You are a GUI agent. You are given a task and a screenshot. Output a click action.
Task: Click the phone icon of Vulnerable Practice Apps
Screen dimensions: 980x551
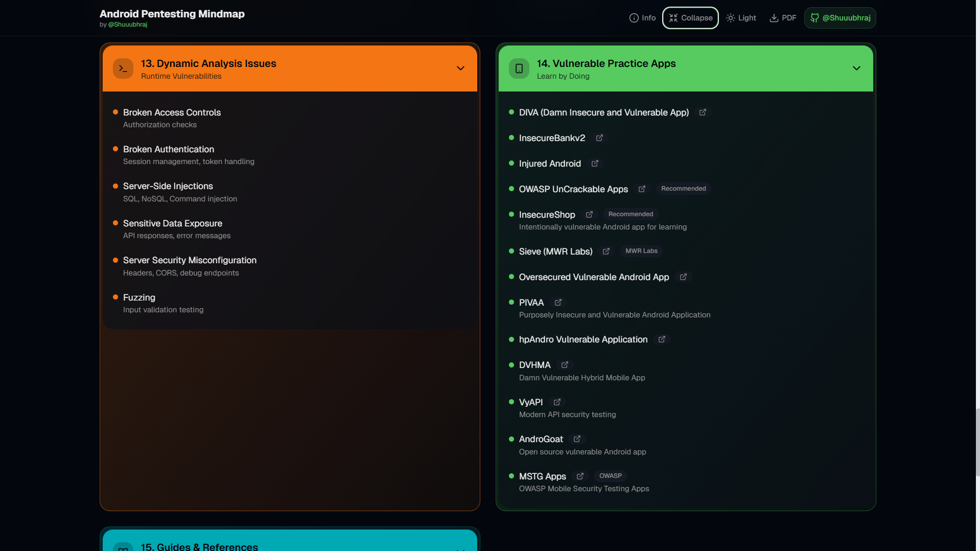coord(519,68)
